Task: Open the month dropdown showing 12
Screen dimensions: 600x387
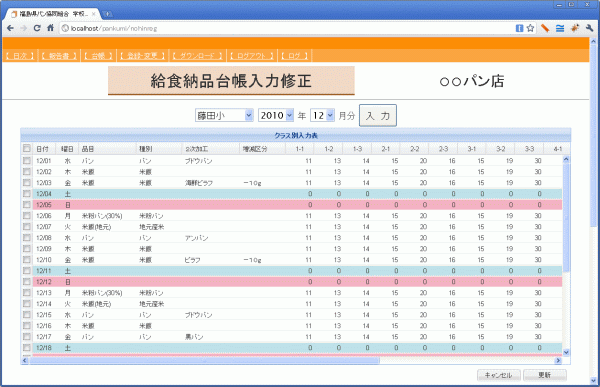Action: (322, 115)
